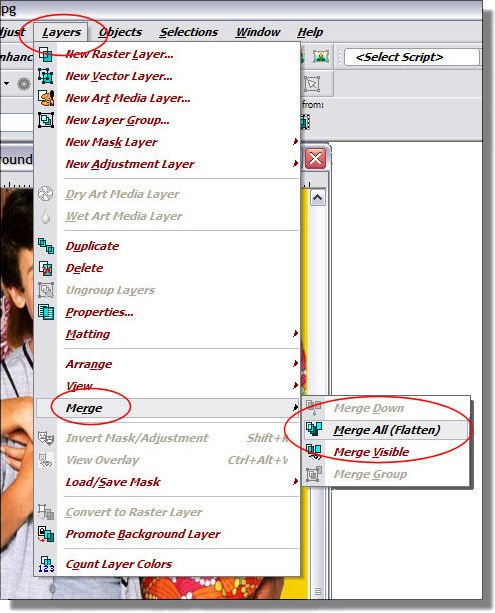The image size is (495, 613).
Task: Click the New Layer Group icon
Action: [46, 120]
